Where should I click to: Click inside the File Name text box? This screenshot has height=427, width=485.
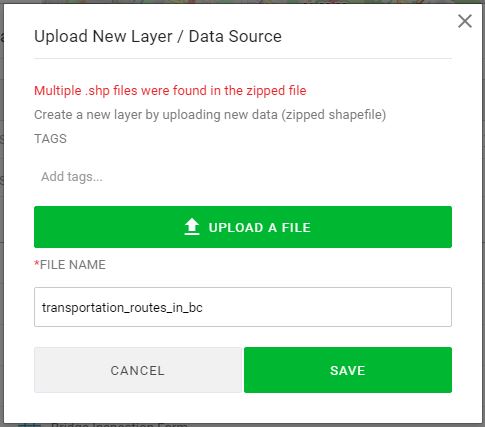pyautogui.click(x=243, y=307)
